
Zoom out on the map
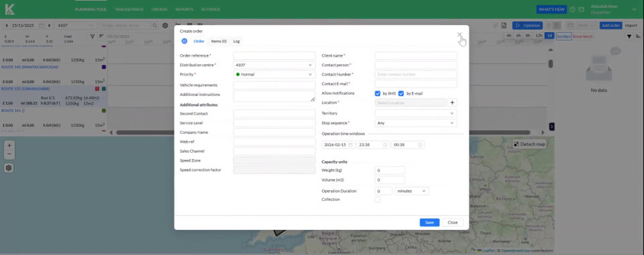coord(9,155)
